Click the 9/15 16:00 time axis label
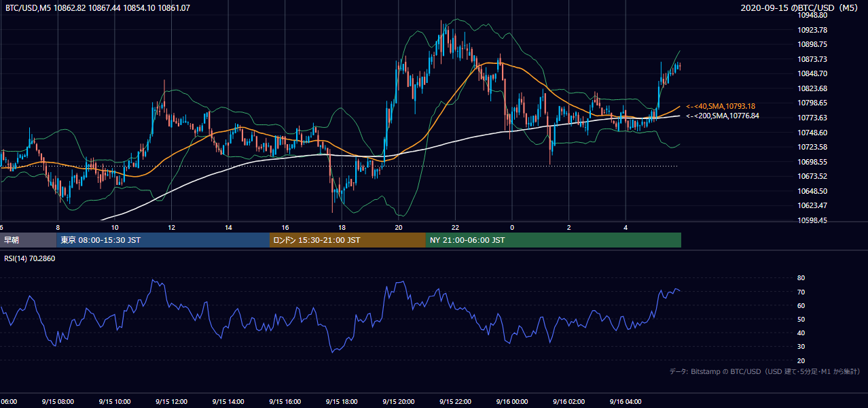868x408 pixels. click(285, 401)
